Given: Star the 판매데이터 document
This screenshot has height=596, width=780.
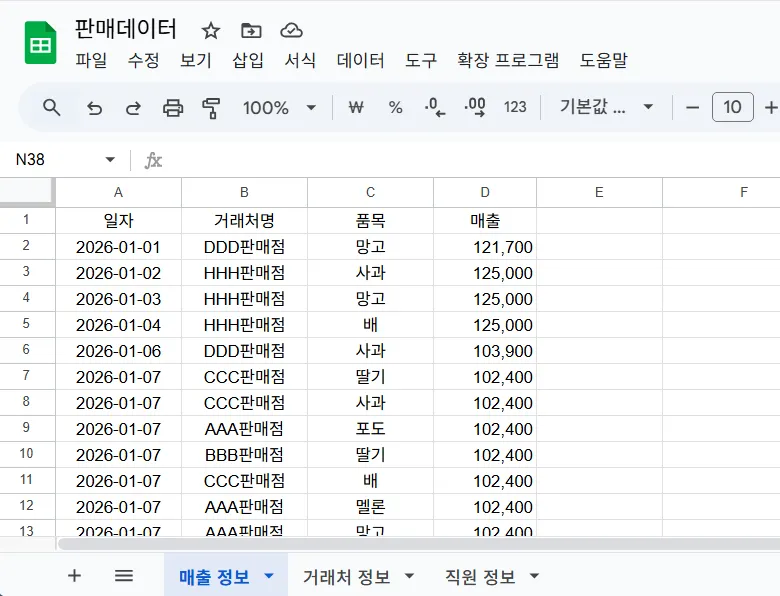Looking at the screenshot, I should click(x=210, y=31).
